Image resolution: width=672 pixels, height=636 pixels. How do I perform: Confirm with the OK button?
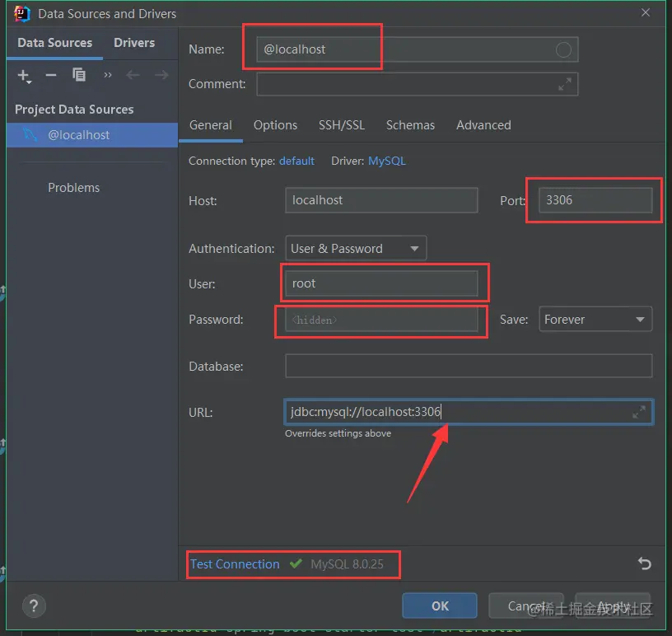(440, 606)
